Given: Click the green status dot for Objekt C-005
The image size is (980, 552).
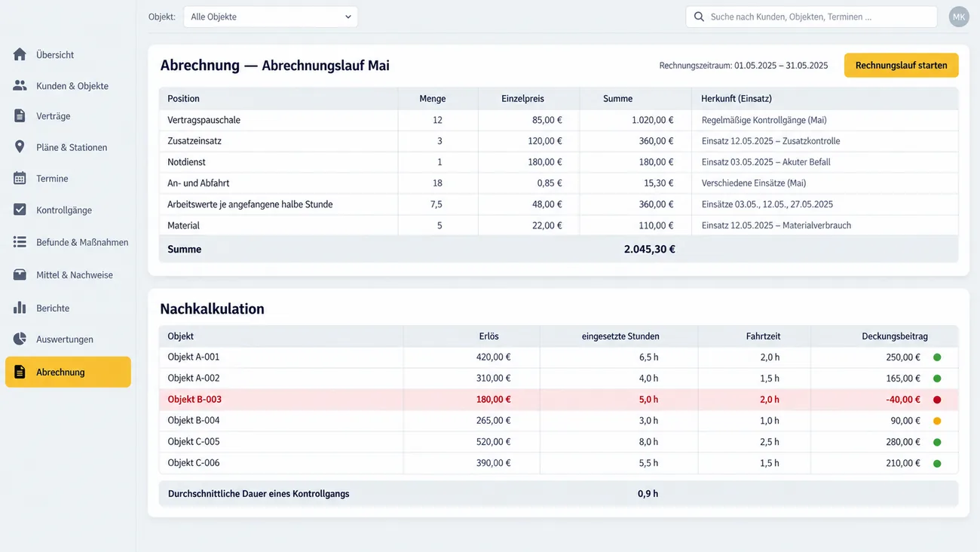Looking at the screenshot, I should [x=937, y=442].
